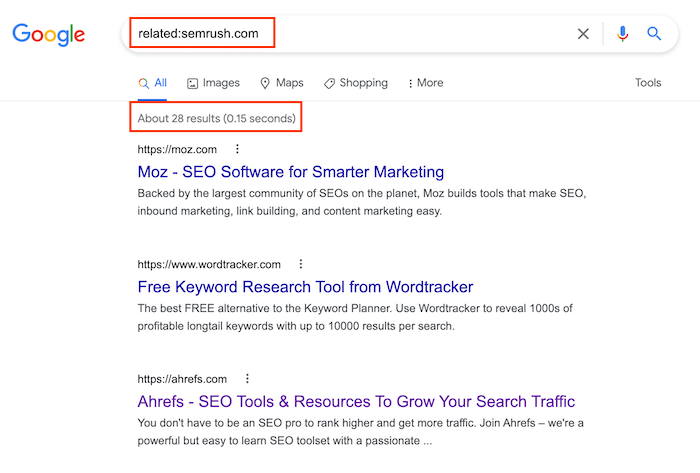Open Free Keyword Research Tool from Wordtracker link
Screen dimensions: 700x473
[305, 287]
